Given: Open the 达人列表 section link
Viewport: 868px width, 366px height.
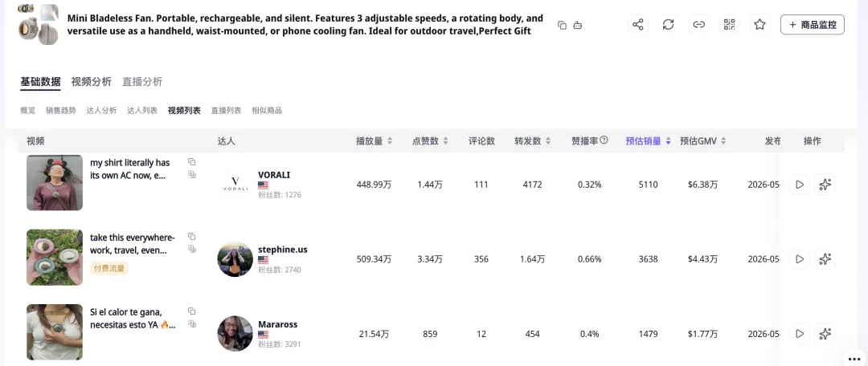Looking at the screenshot, I should click(142, 111).
